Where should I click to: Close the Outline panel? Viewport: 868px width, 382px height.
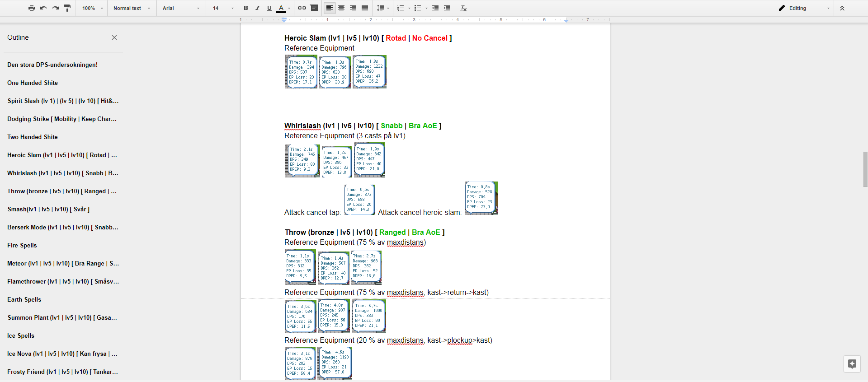(114, 37)
